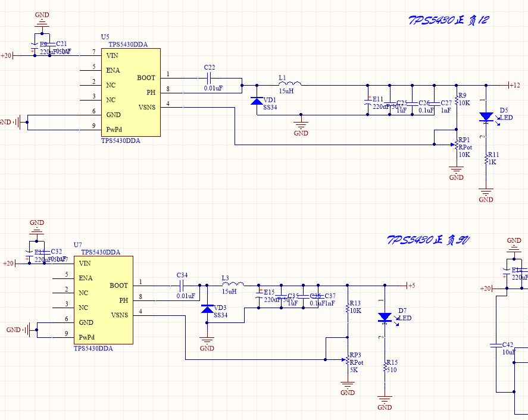Viewport: 528px width, 420px height.
Task: Select the U5 TPS5430DDA chip body
Action: click(x=131, y=93)
